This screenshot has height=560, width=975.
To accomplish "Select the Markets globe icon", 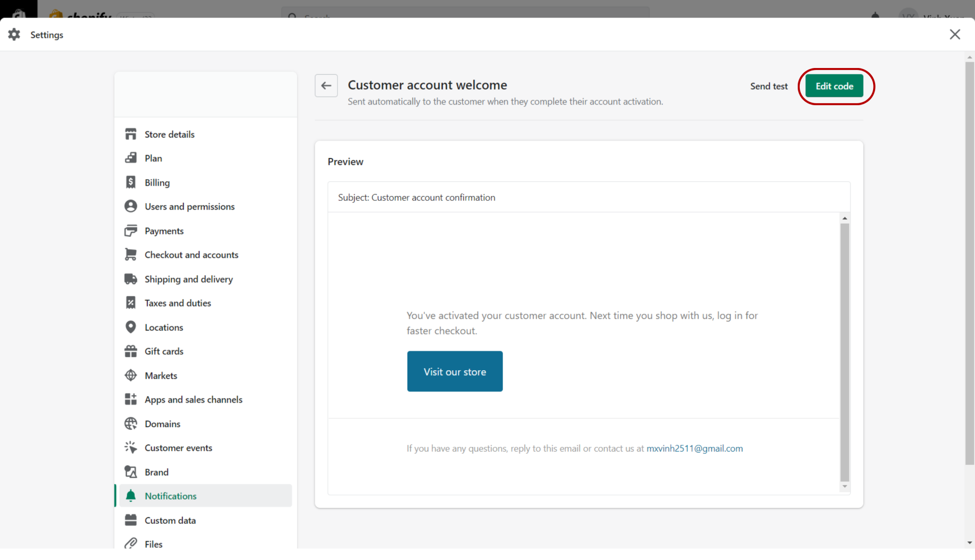I will [x=130, y=375].
